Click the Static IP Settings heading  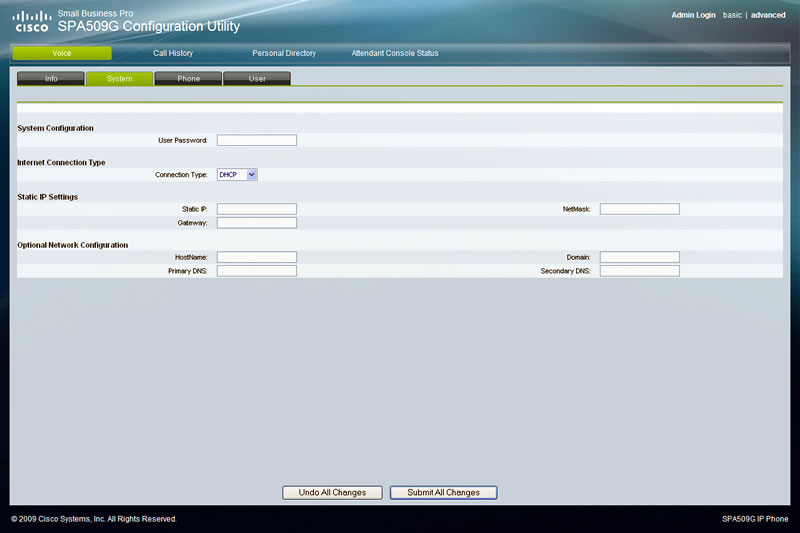[47, 197]
